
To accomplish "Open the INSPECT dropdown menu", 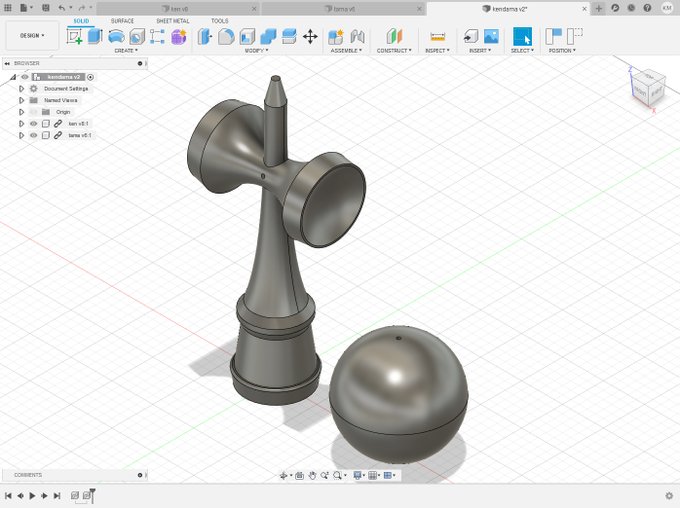I will click(437, 51).
